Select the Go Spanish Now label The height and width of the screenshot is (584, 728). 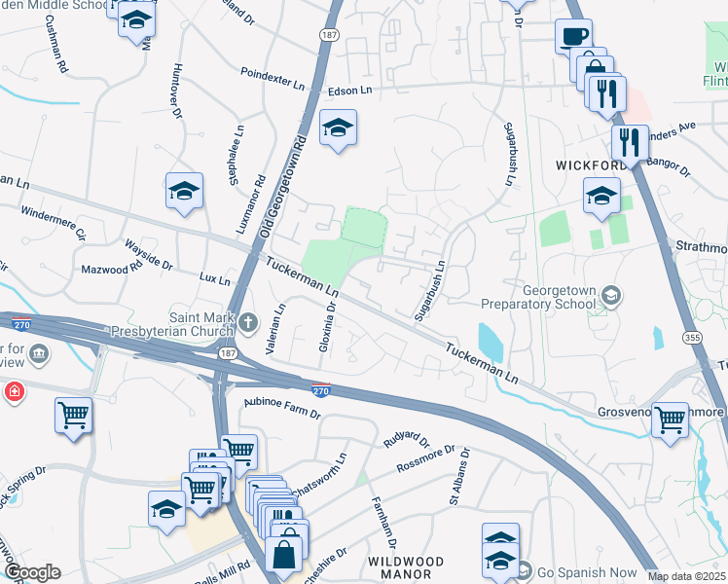[x=587, y=572]
